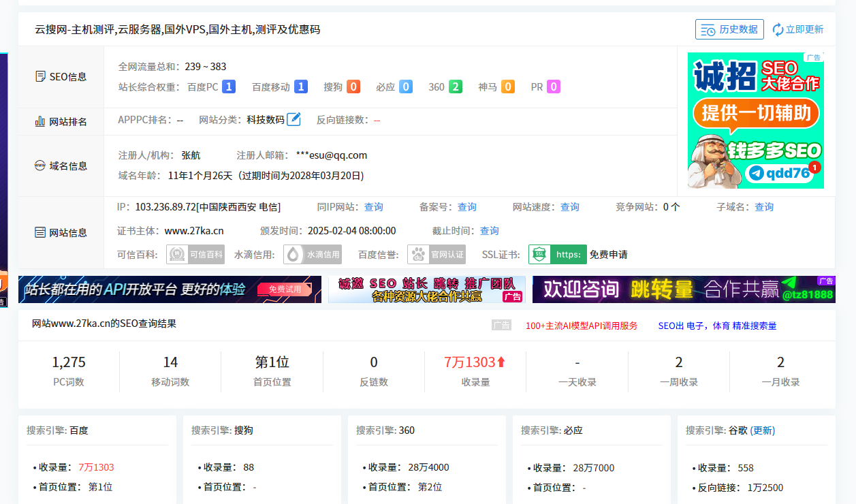
Task: Click 必应 收录量 28万7000 value
Action: (593, 467)
